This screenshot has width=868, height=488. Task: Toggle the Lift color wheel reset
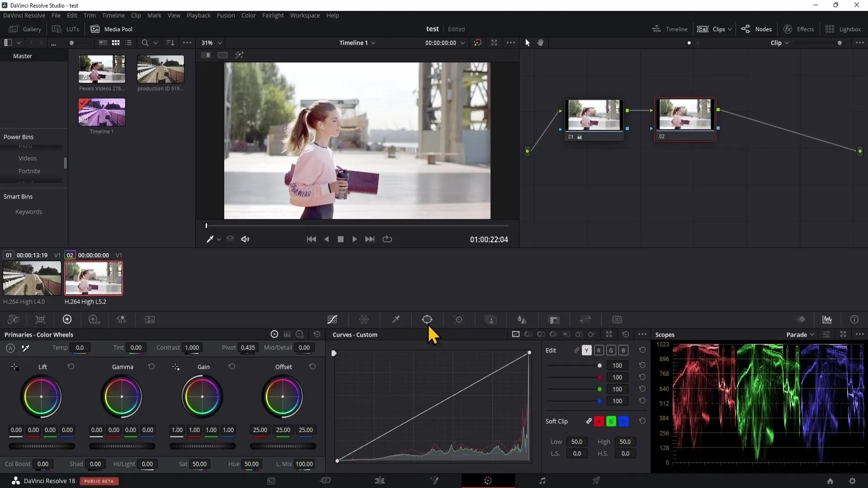[x=71, y=366]
